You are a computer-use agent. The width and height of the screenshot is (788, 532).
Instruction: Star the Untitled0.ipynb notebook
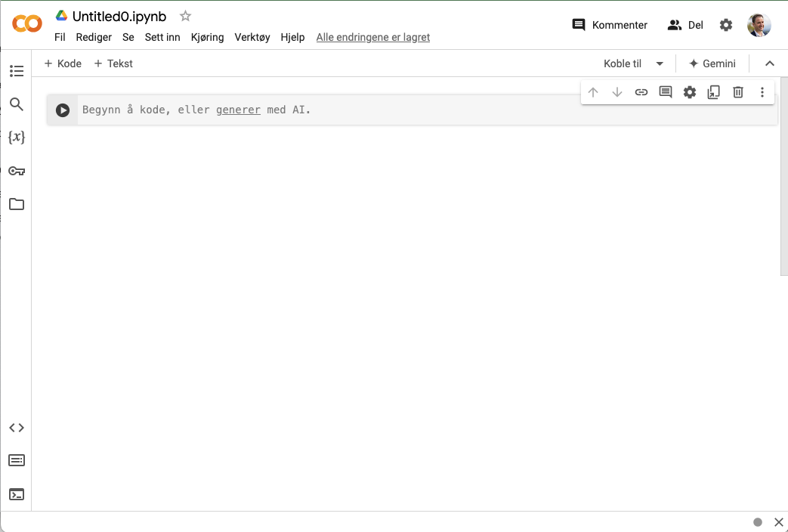pyautogui.click(x=186, y=17)
